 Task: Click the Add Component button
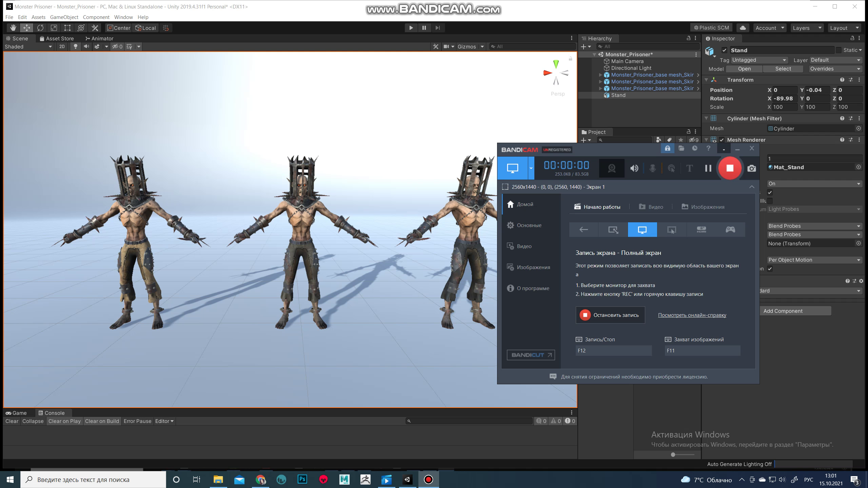coord(783,311)
